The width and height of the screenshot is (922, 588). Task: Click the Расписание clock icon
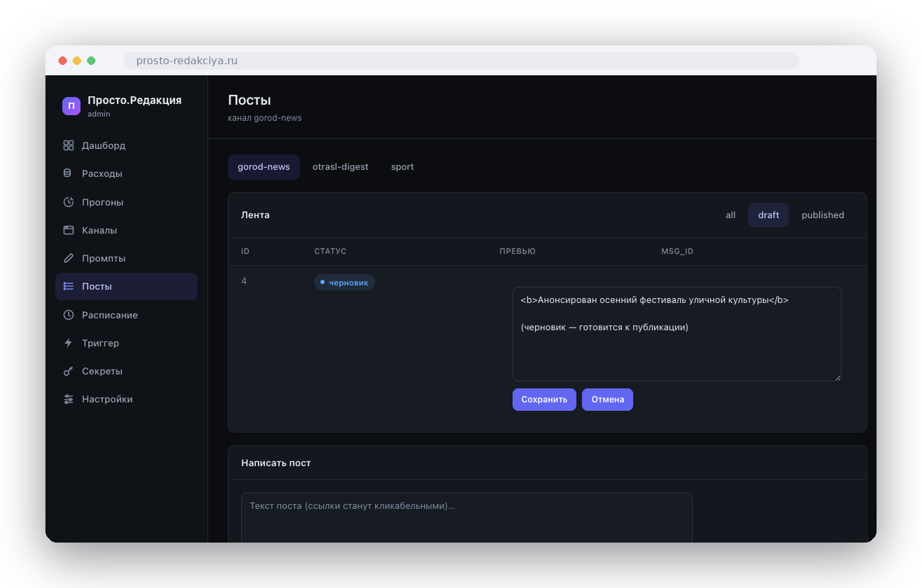[x=68, y=315]
